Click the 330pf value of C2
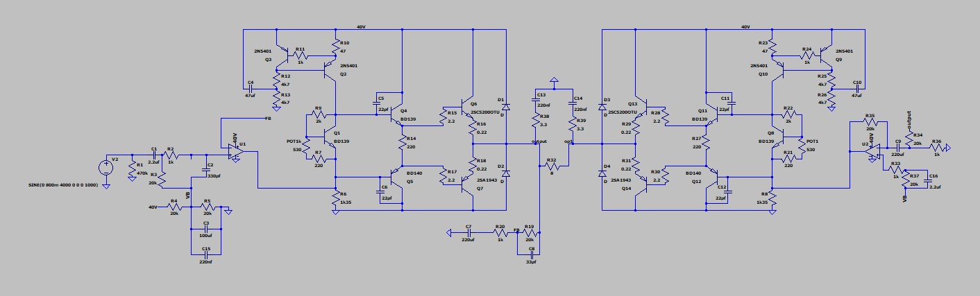 (x=214, y=175)
